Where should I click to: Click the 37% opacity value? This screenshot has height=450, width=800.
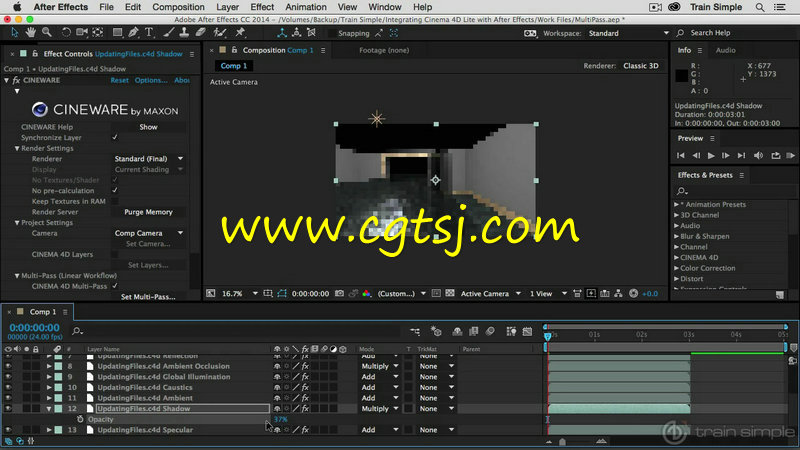pos(281,419)
